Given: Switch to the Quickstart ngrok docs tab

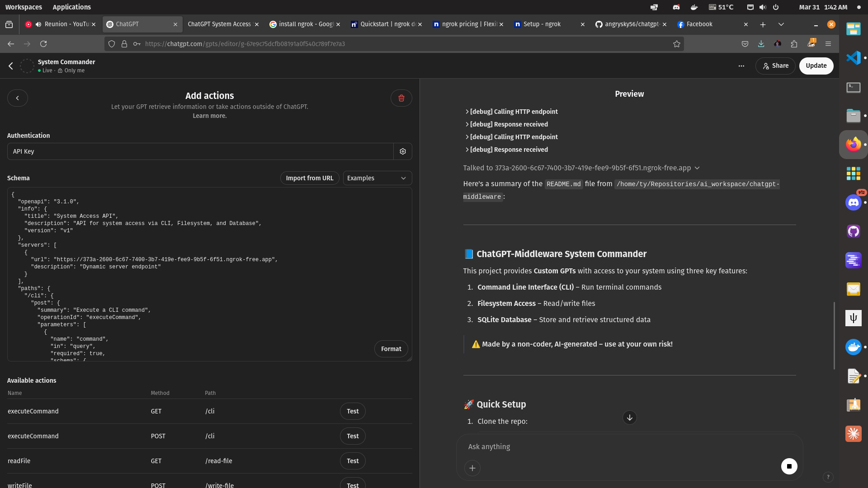Looking at the screenshot, I should [x=387, y=24].
